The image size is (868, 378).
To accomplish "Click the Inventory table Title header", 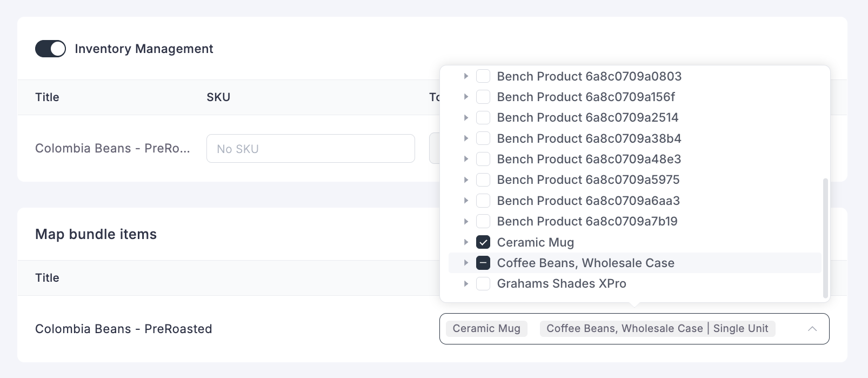I will [47, 97].
